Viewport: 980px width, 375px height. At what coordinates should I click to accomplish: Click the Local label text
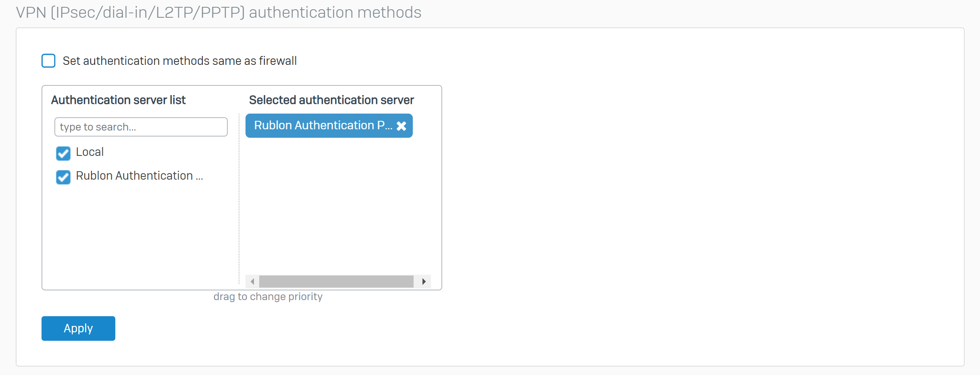pyautogui.click(x=89, y=152)
